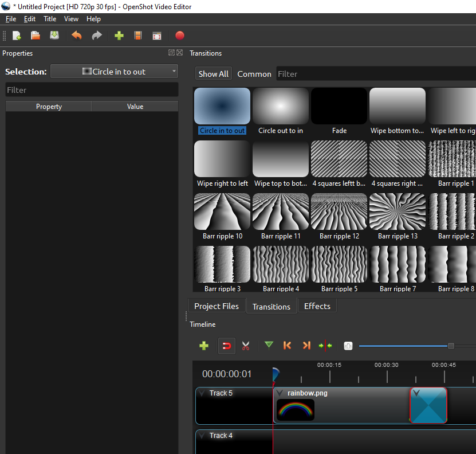Click the timeline zoom slider handle
476x454 pixels.
point(451,346)
